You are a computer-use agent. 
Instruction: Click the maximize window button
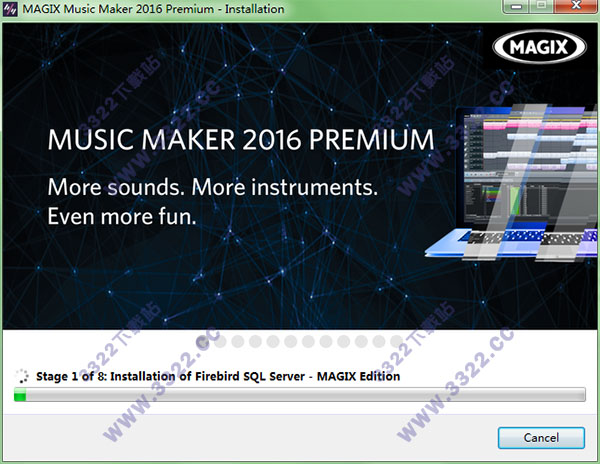542,6
